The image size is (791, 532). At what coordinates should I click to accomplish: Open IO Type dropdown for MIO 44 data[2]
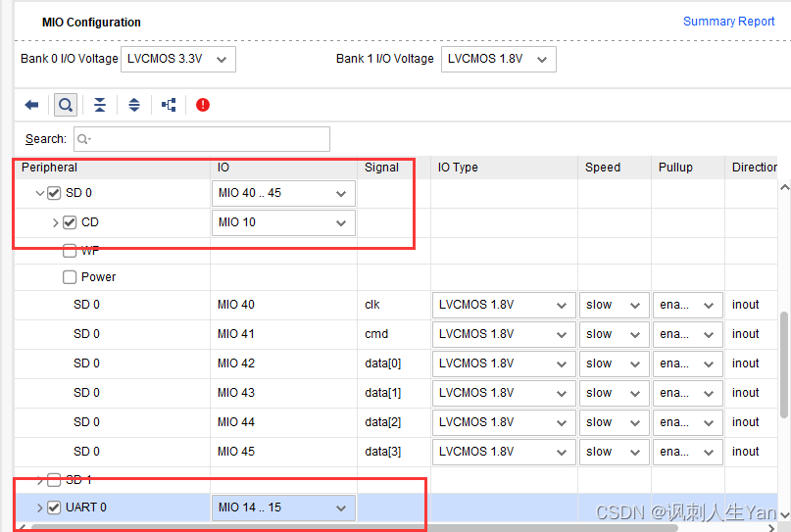click(504, 422)
